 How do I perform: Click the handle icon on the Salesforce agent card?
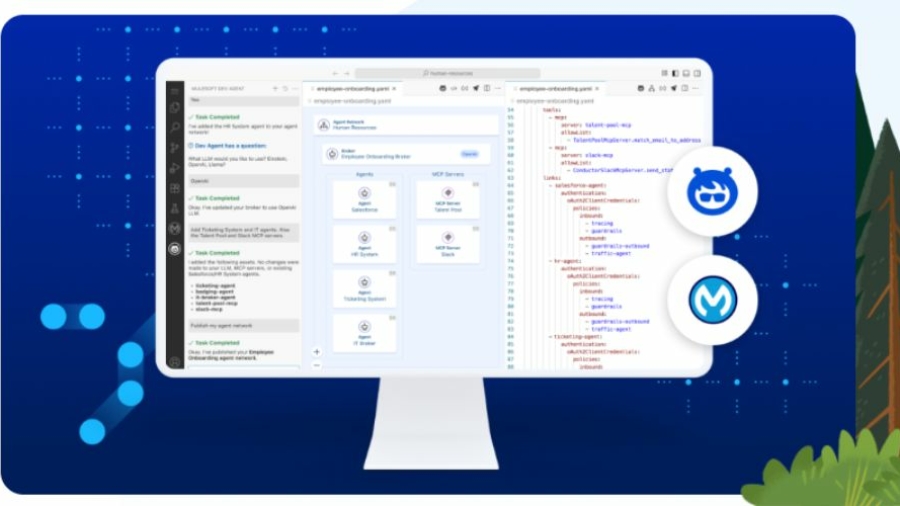pyautogui.click(x=392, y=185)
